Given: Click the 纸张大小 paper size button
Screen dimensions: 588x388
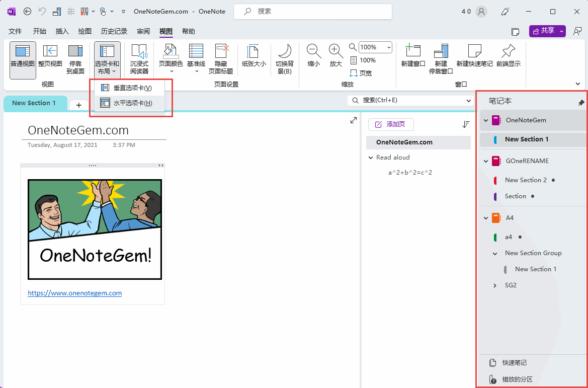Looking at the screenshot, I should pyautogui.click(x=254, y=55).
